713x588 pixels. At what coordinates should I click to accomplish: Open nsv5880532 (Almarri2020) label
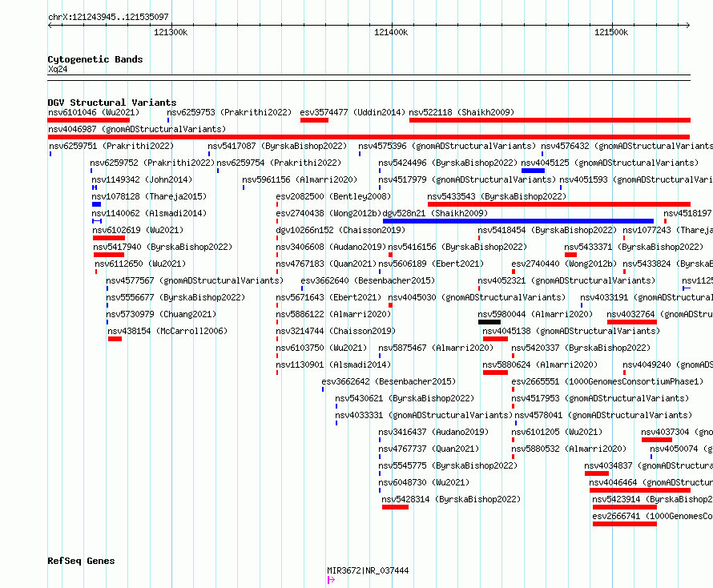(x=569, y=449)
